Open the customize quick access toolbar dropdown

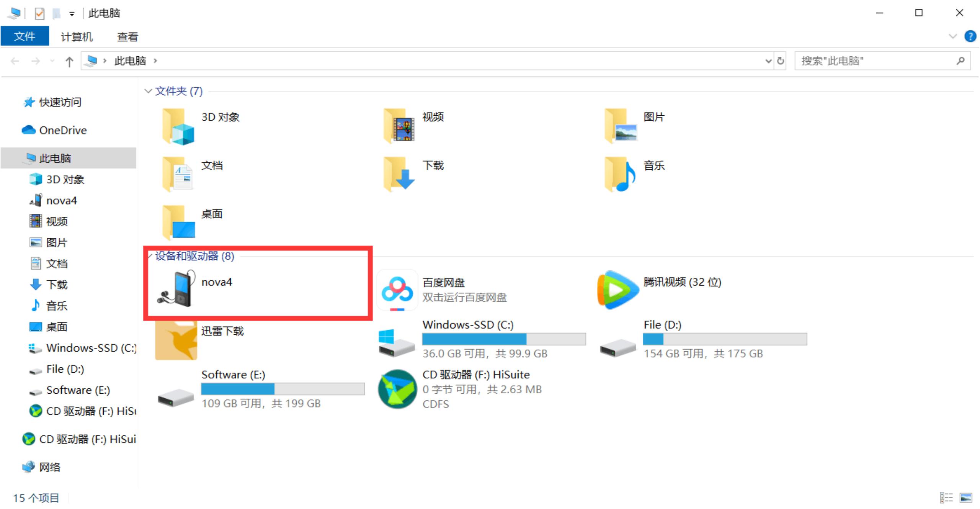[x=72, y=15]
